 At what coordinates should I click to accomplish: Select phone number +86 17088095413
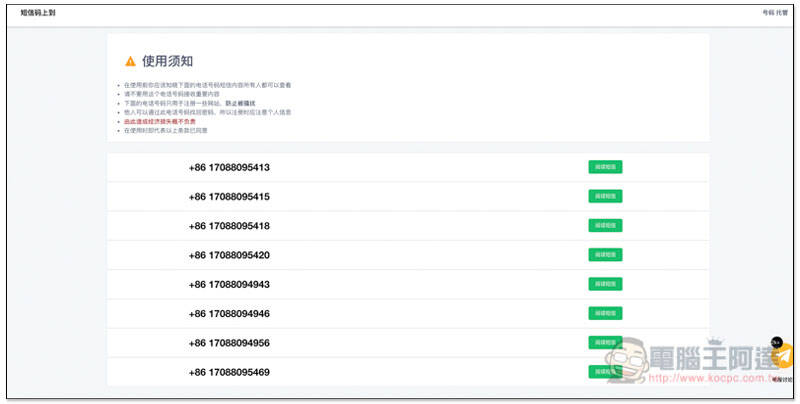coord(229,167)
